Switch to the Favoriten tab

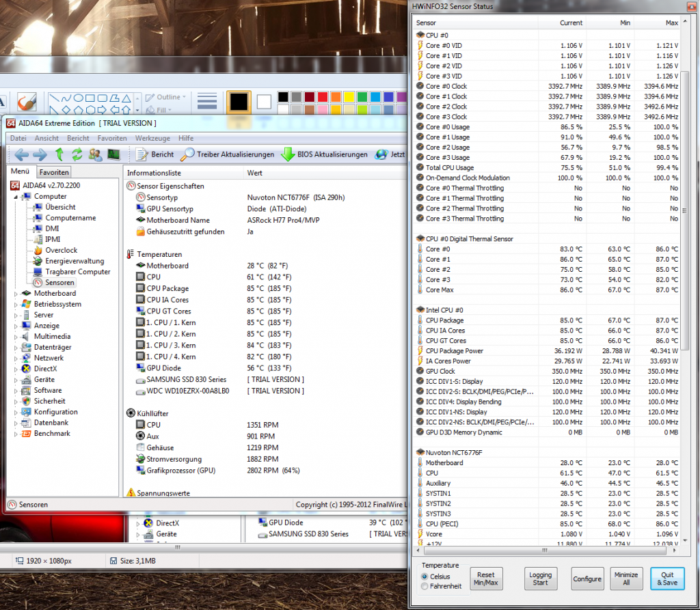(x=53, y=173)
